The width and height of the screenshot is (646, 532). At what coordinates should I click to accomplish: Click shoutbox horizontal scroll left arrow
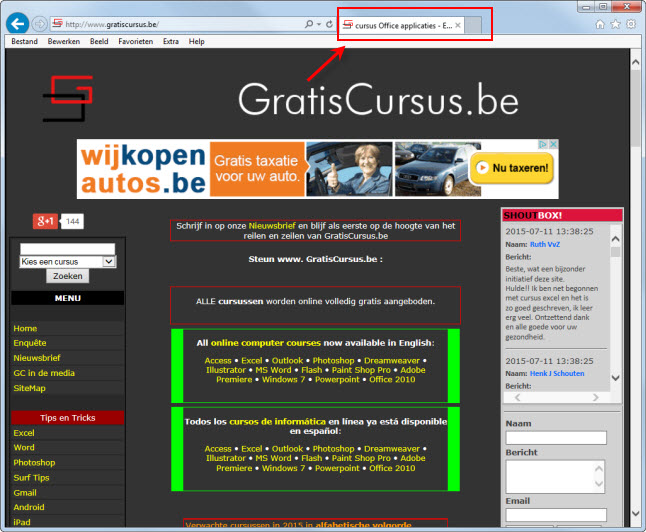pyautogui.click(x=518, y=397)
